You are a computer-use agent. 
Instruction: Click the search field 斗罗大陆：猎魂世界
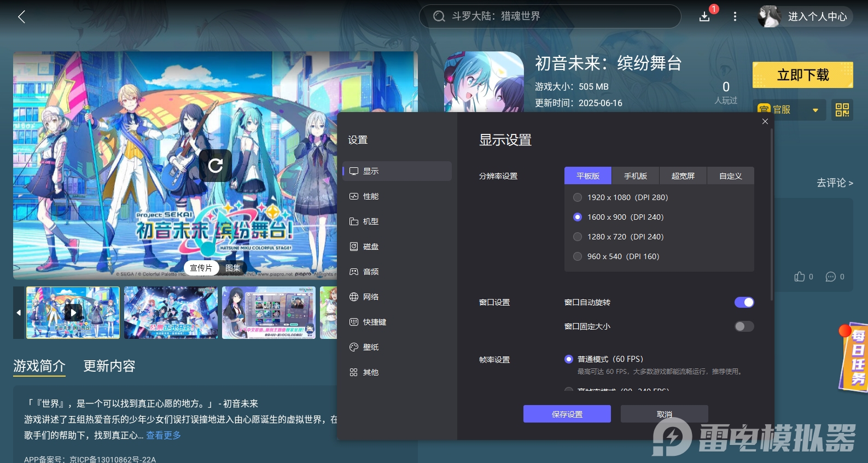pyautogui.click(x=550, y=16)
